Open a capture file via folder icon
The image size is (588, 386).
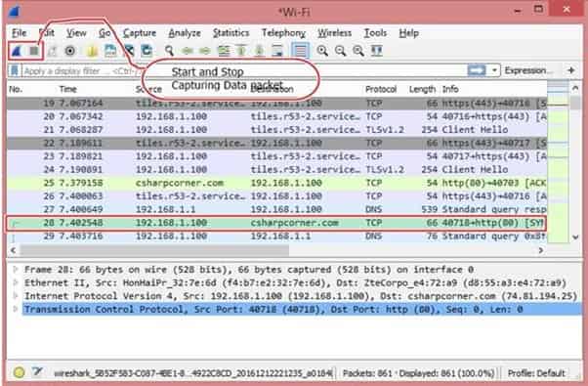[x=92, y=50]
